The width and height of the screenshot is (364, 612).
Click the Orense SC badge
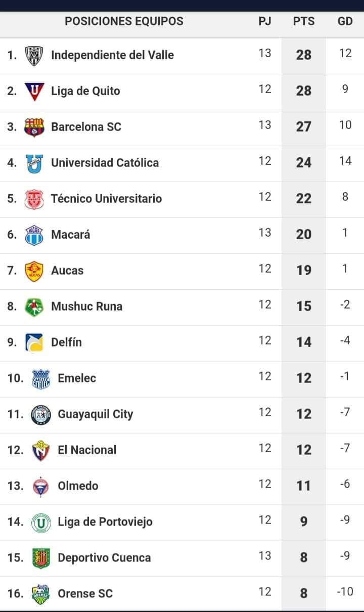[41, 594]
